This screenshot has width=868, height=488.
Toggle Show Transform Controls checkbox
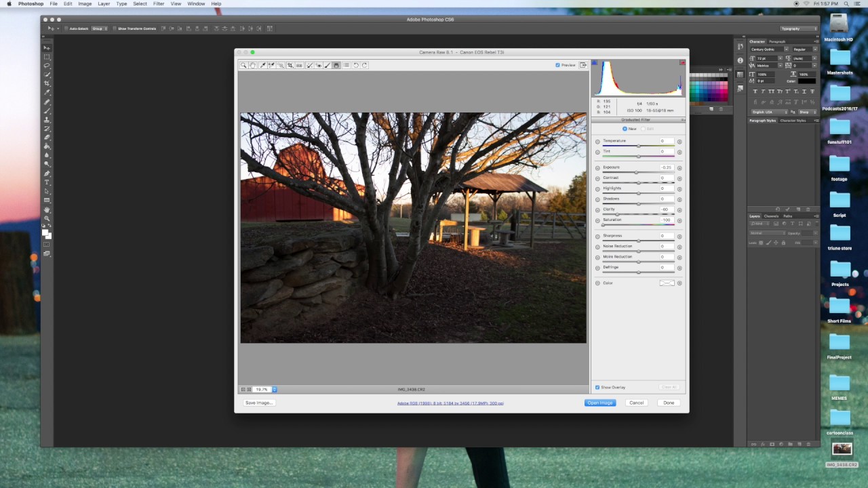pyautogui.click(x=115, y=28)
